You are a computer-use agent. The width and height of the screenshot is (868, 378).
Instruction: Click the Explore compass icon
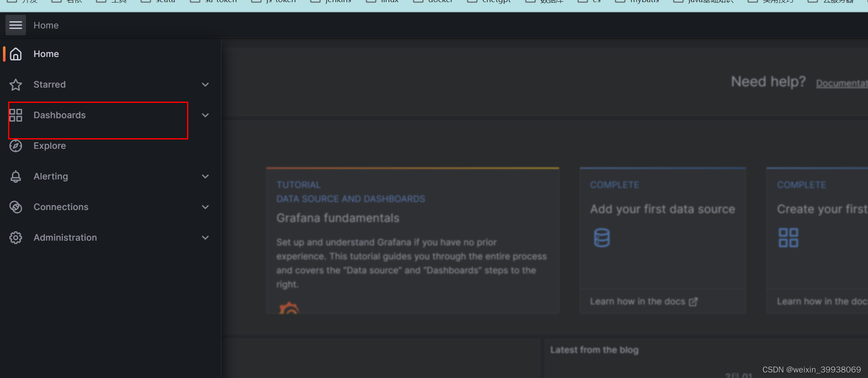click(16, 146)
